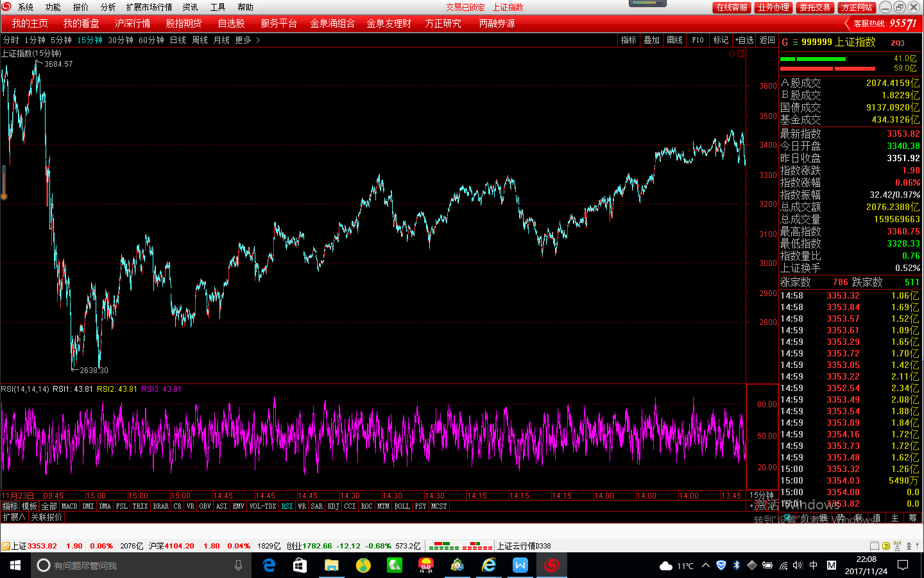Click the 业务办理 button
This screenshot has width=924, height=578.
(x=773, y=8)
